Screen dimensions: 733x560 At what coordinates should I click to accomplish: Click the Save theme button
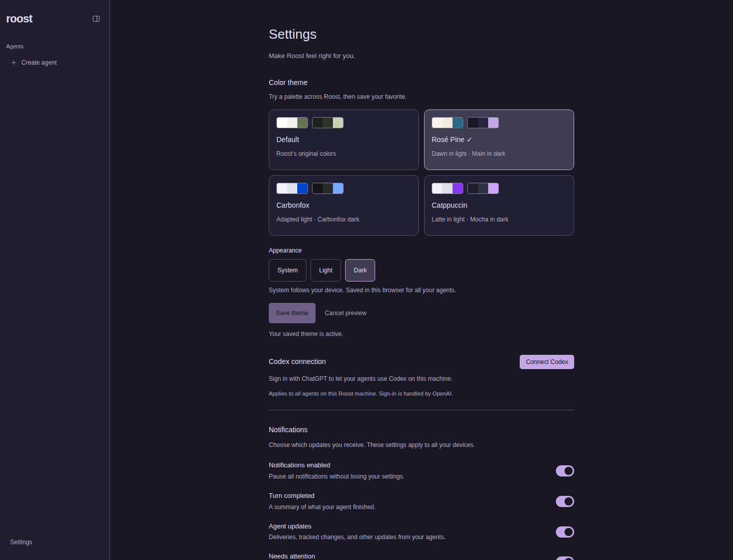click(x=292, y=313)
